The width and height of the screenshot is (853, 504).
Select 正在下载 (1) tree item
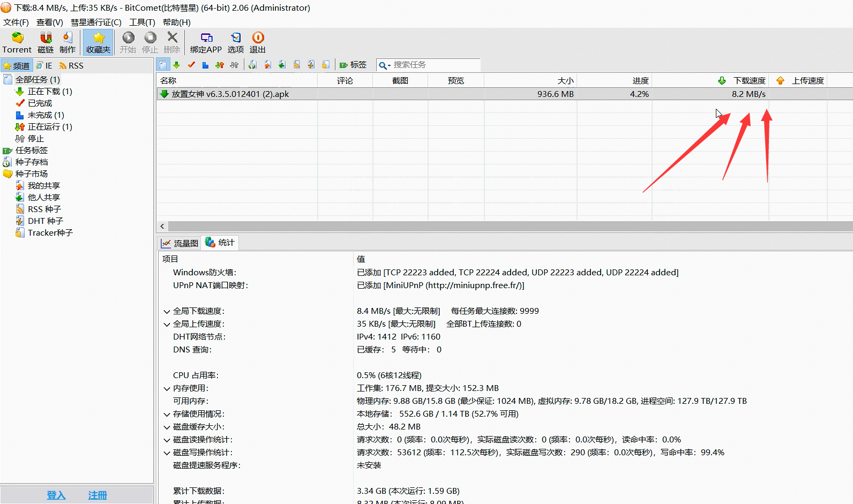point(50,92)
